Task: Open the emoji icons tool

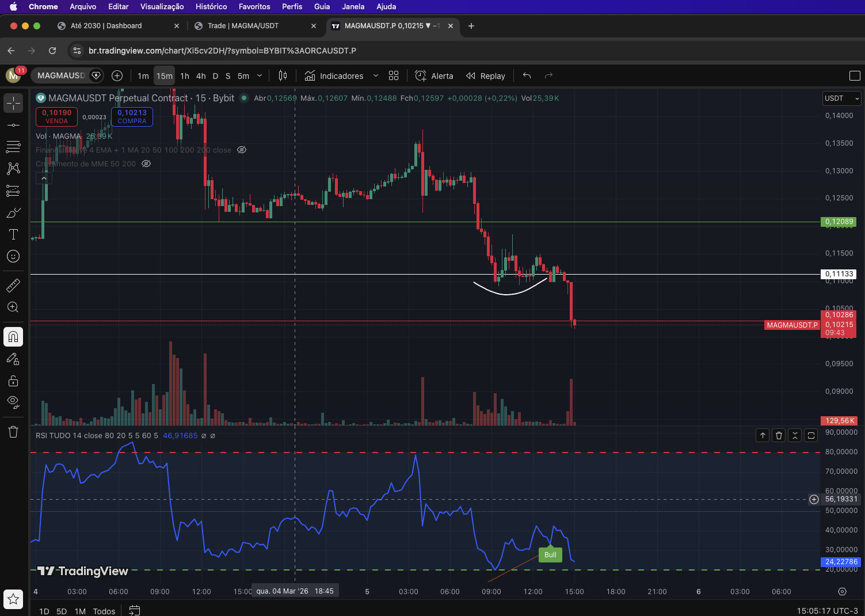Action: pyautogui.click(x=13, y=256)
